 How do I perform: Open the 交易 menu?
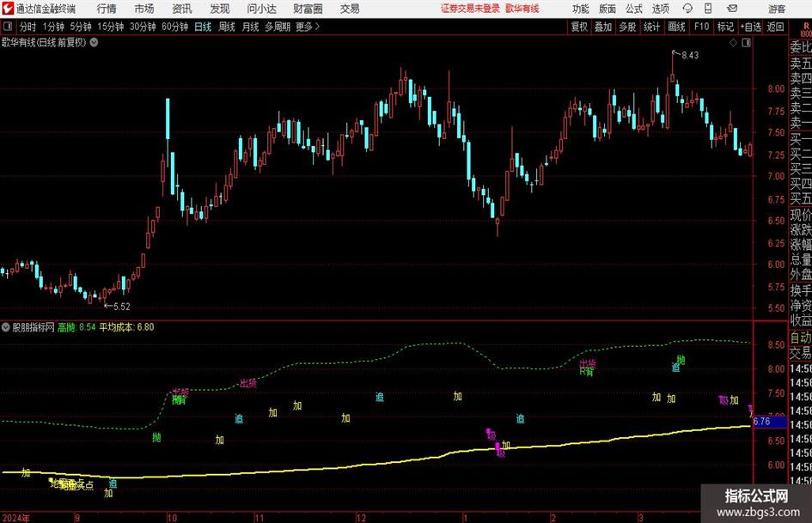350,9
